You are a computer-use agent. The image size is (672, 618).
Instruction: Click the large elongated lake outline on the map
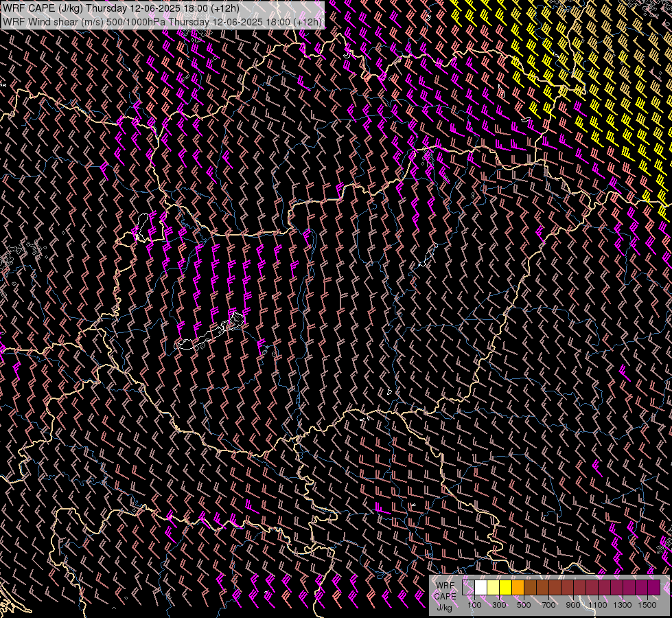[x=209, y=332]
